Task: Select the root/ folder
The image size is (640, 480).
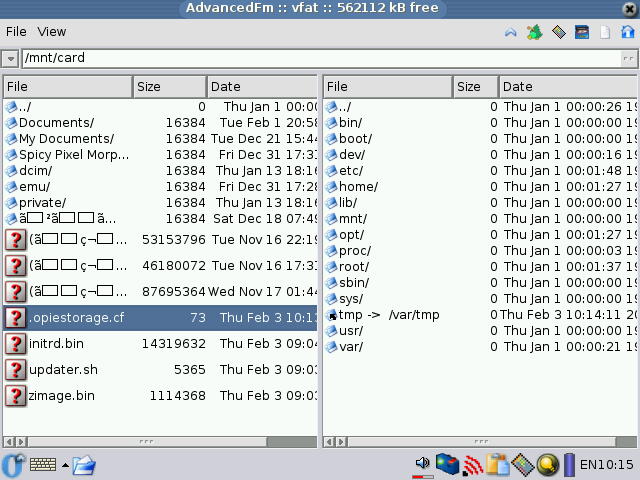Action: (x=480, y=267)
